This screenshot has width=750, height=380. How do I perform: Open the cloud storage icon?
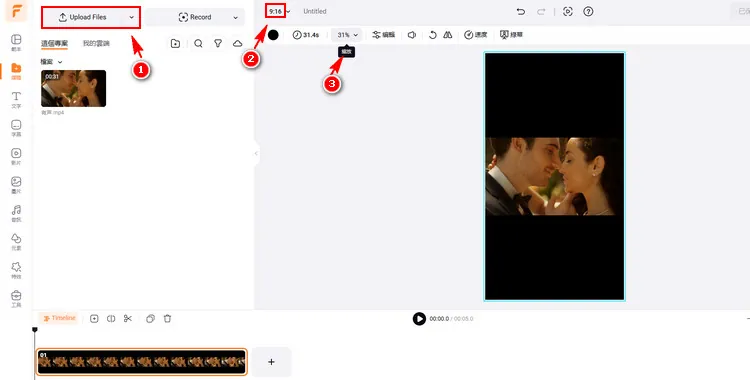[237, 44]
